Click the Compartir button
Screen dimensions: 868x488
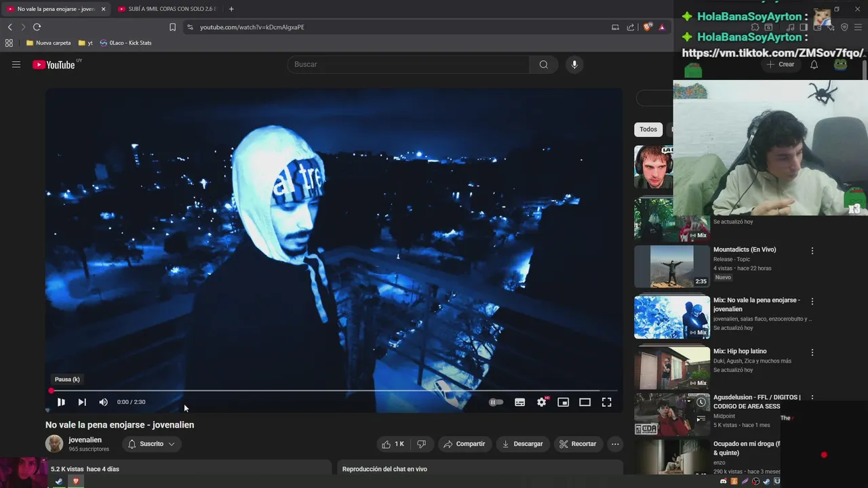click(465, 444)
